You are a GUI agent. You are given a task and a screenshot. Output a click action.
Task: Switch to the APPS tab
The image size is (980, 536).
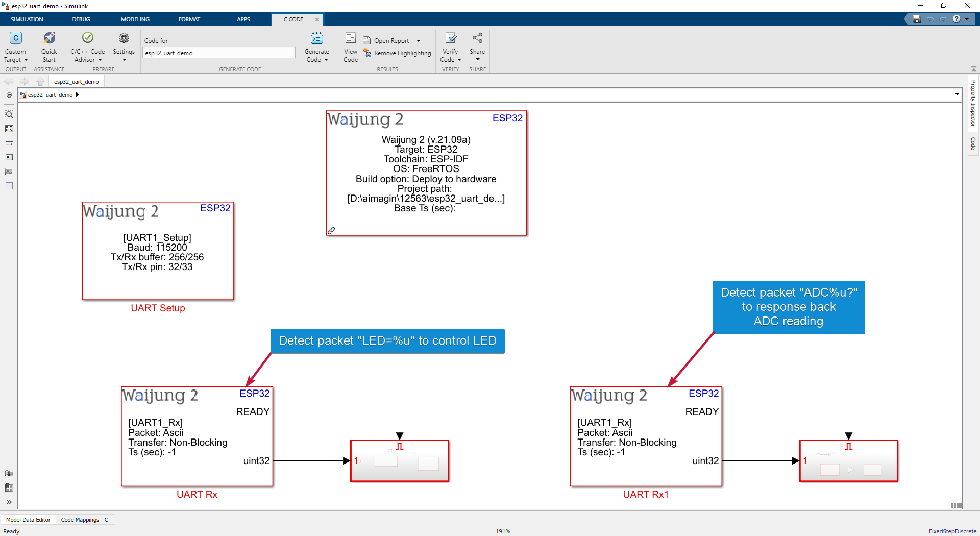(x=243, y=19)
